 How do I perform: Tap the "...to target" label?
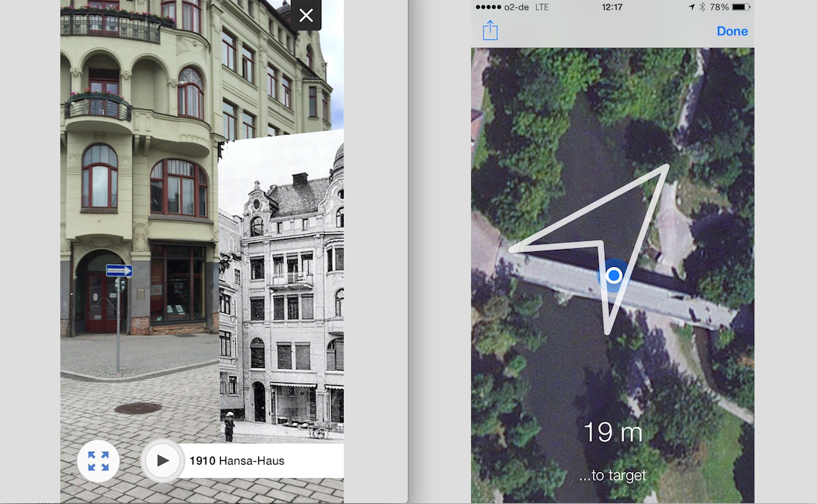[612, 475]
